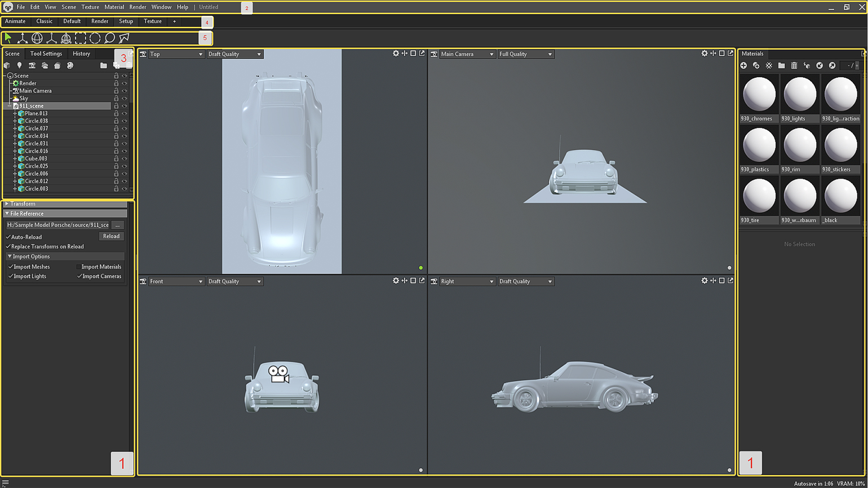Click the new material plus icon
This screenshot has height=488, width=868.
pyautogui.click(x=743, y=66)
